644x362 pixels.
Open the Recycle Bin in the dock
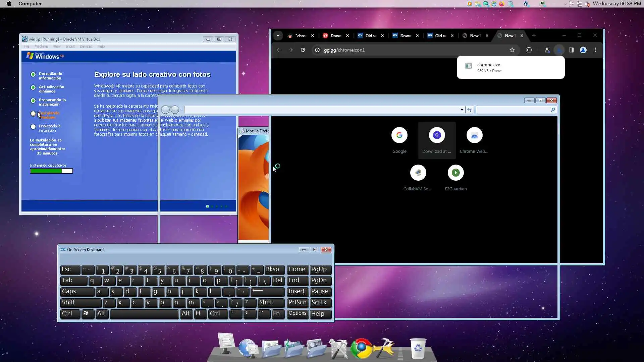(418, 349)
